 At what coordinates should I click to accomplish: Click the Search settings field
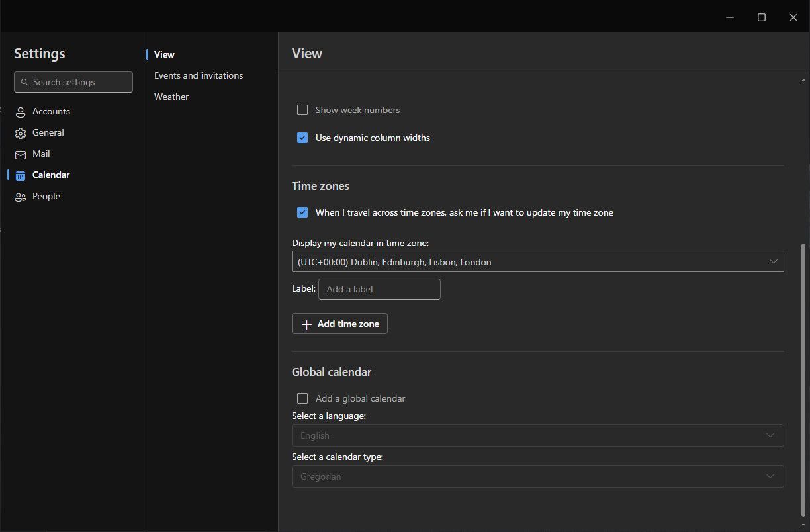73,82
